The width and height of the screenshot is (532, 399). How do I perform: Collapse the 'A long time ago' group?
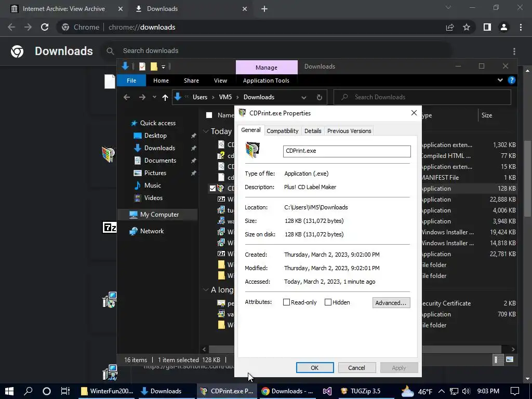point(206,290)
